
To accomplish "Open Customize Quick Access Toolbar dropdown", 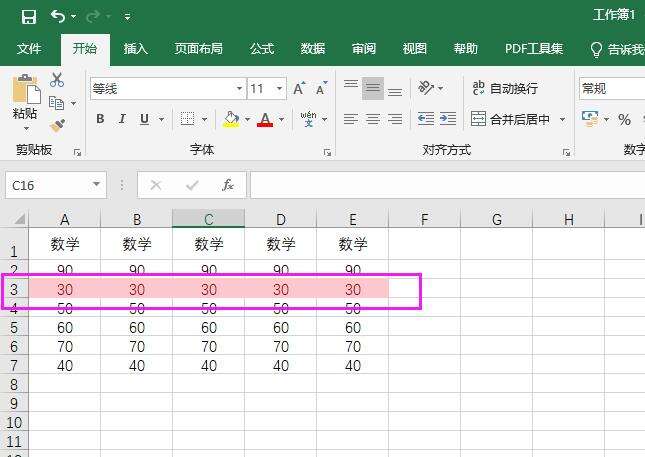I will point(128,17).
